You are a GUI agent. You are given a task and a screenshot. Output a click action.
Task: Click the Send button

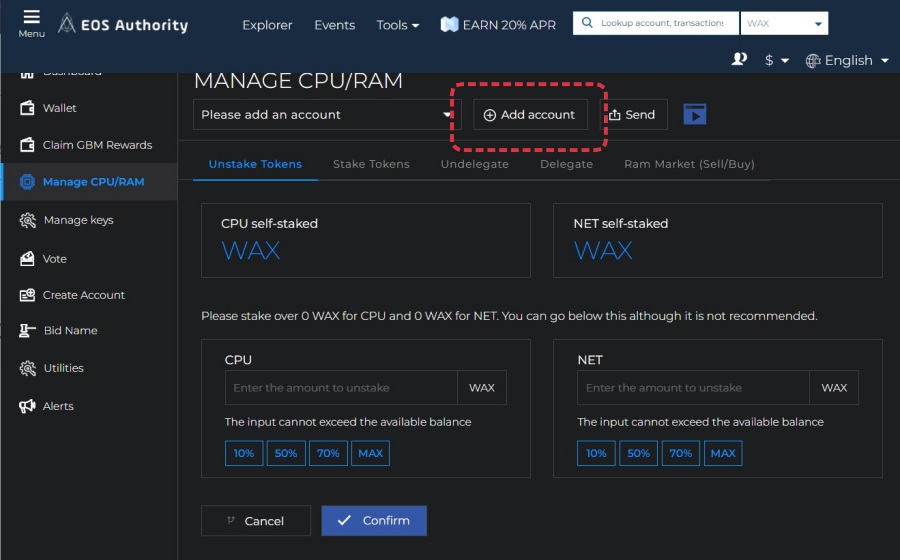pos(634,115)
